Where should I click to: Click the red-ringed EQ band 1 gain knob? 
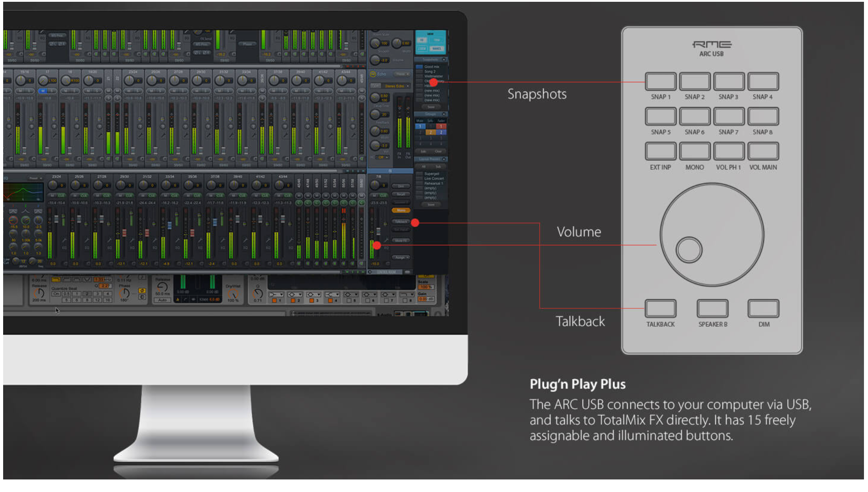(x=13, y=220)
